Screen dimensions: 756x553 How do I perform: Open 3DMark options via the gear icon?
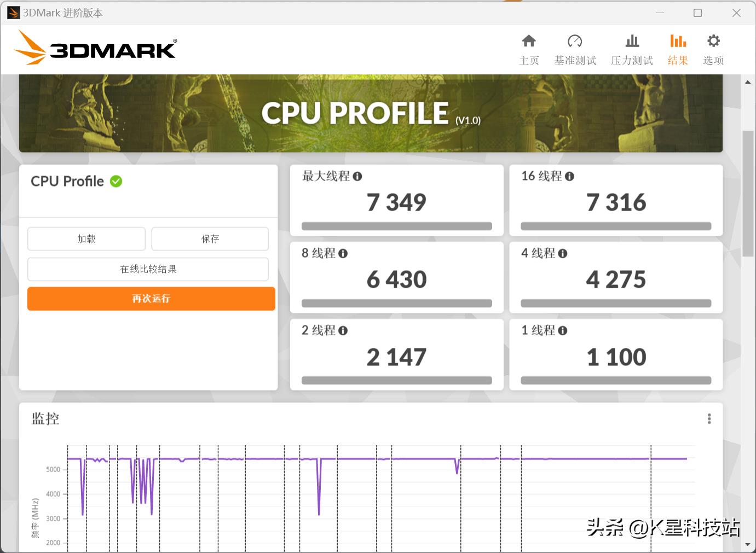click(713, 48)
